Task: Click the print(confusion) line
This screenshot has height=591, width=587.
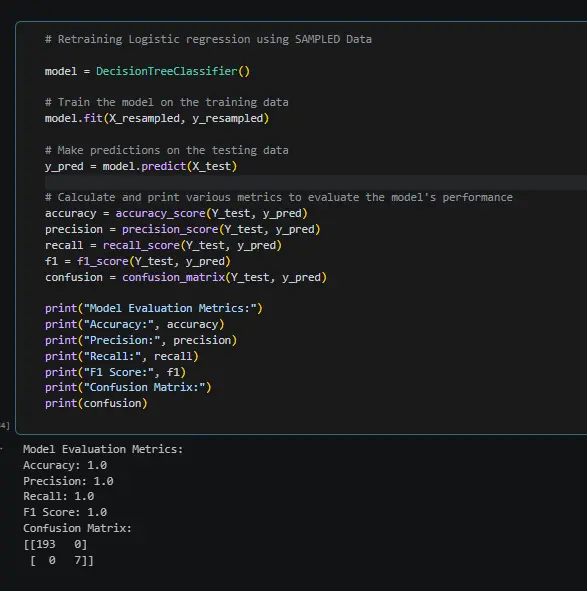Action: point(96,403)
